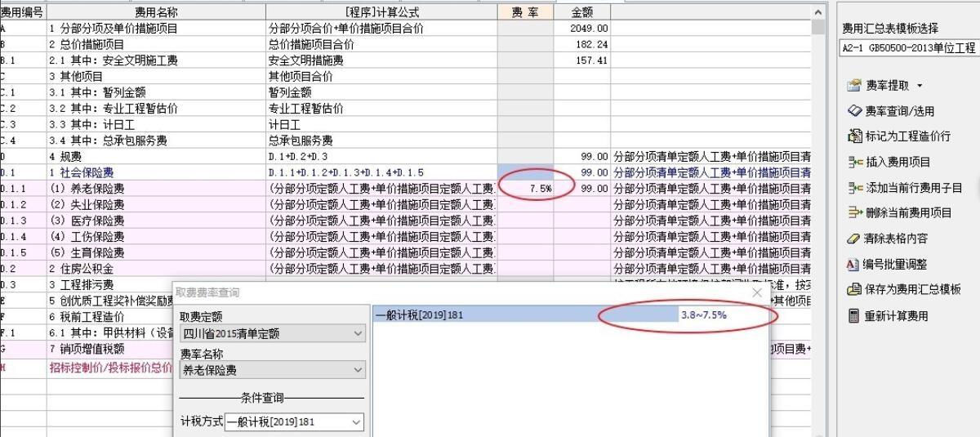The width and height of the screenshot is (980, 437).
Task: Click the 添加当前行费用子目 button label
Action: (x=914, y=187)
